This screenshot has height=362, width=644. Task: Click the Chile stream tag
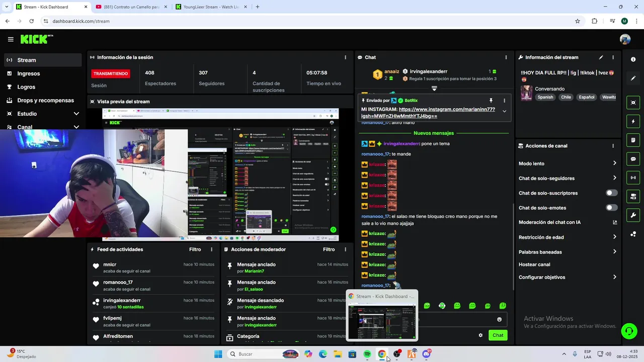click(566, 97)
